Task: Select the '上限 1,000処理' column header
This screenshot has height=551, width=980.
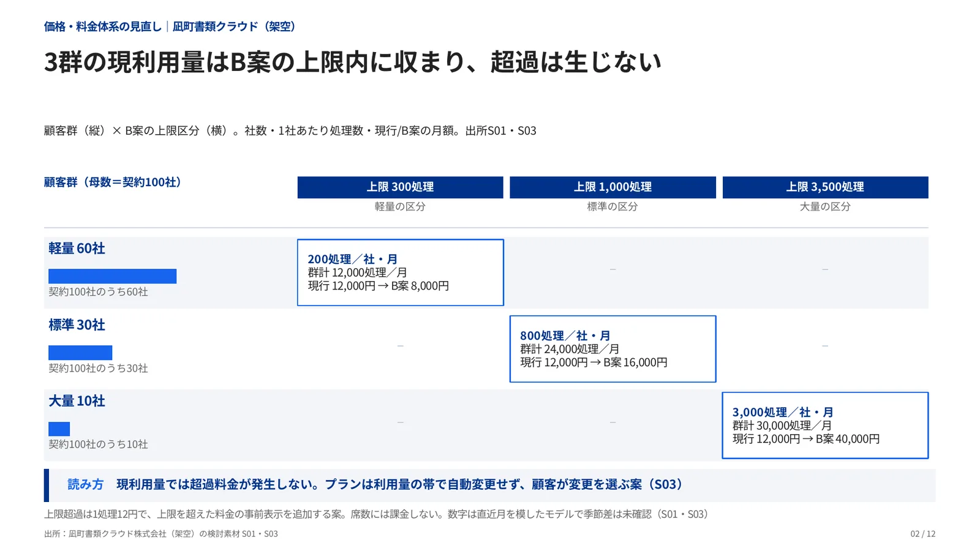Action: [x=612, y=187]
